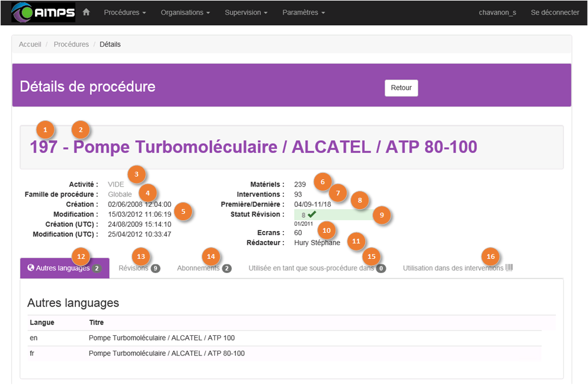Image resolution: width=588 pixels, height=385 pixels.
Task: Click the Titre column header
Action: coord(97,322)
